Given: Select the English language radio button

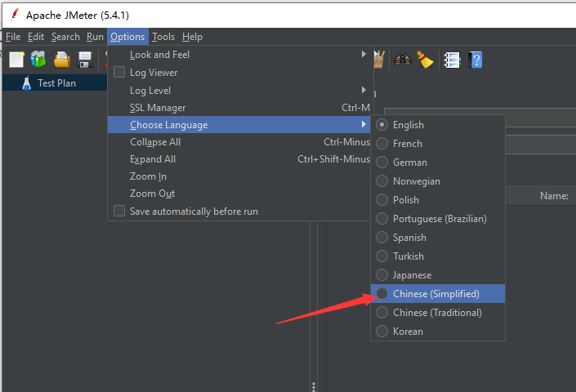Looking at the screenshot, I should point(382,125).
